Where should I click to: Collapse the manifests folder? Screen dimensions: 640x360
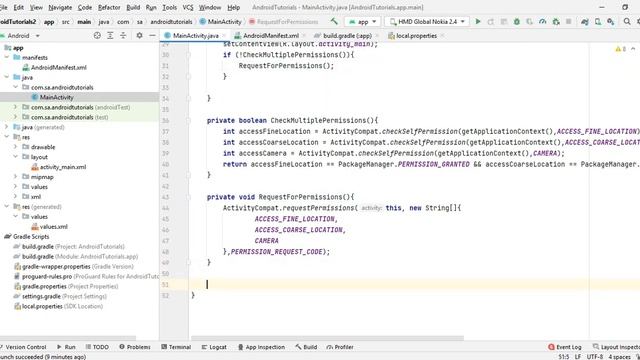(x=7, y=58)
